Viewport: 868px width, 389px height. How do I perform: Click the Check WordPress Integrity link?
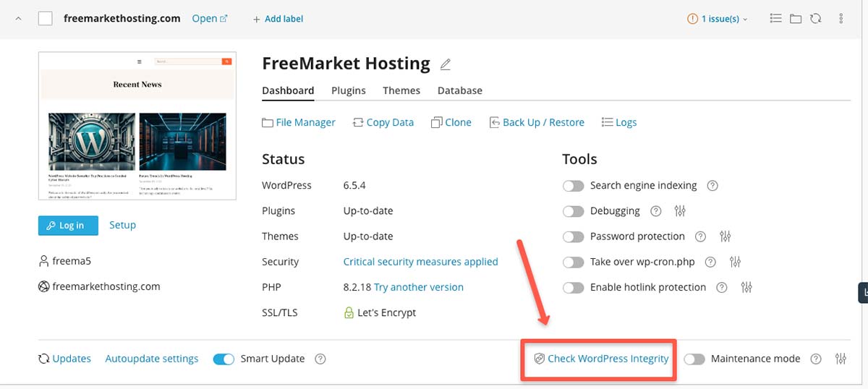pyautogui.click(x=608, y=359)
